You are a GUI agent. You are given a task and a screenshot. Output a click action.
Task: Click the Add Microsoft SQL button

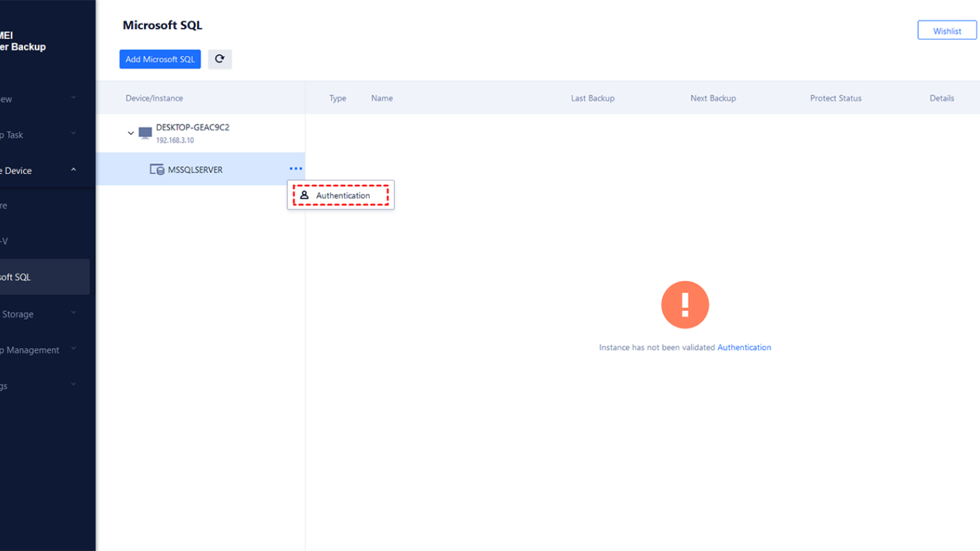160,59
